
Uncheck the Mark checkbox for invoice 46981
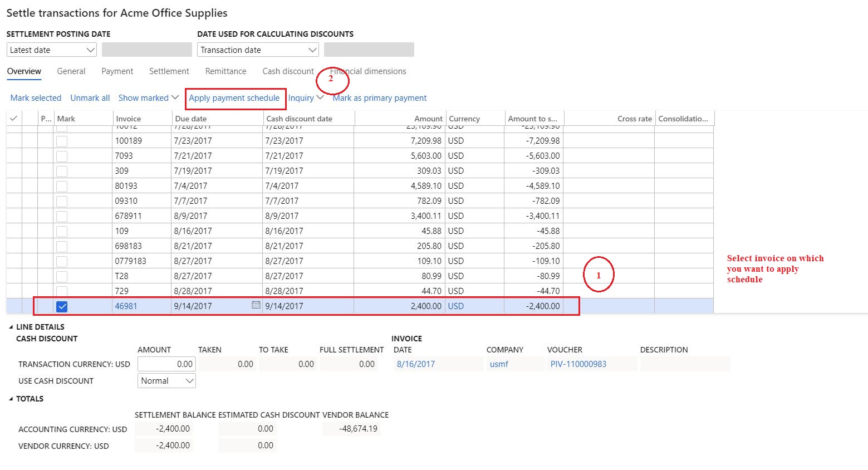coord(61,306)
